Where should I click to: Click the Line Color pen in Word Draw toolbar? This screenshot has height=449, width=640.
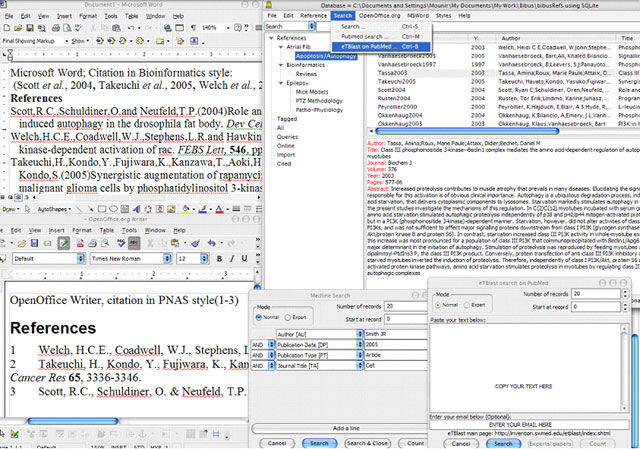coord(202,209)
